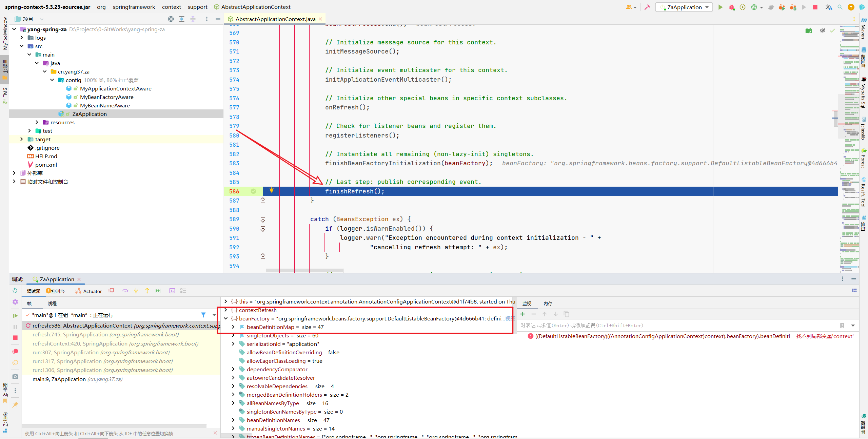
Task: Click View Breakpoints red circles icon
Action: pyautogui.click(x=15, y=351)
